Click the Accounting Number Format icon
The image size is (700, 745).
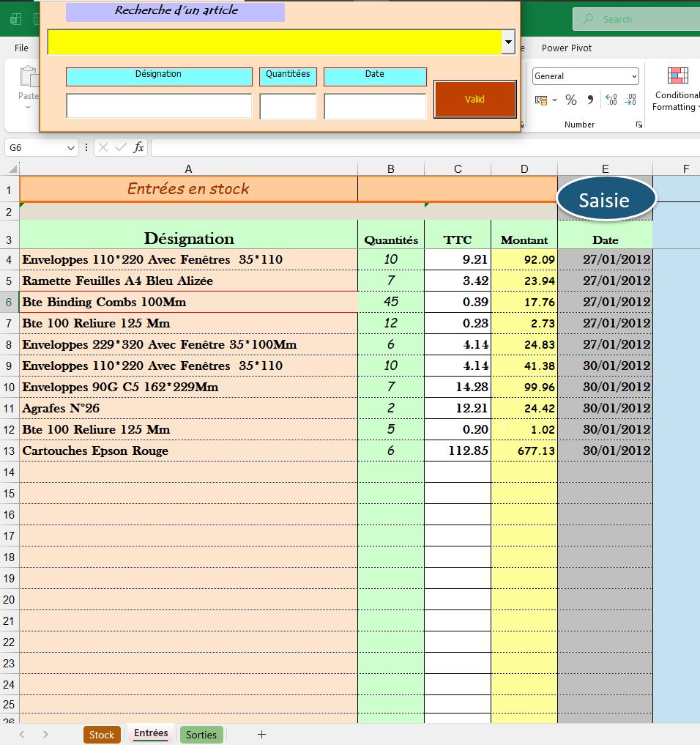click(x=541, y=100)
